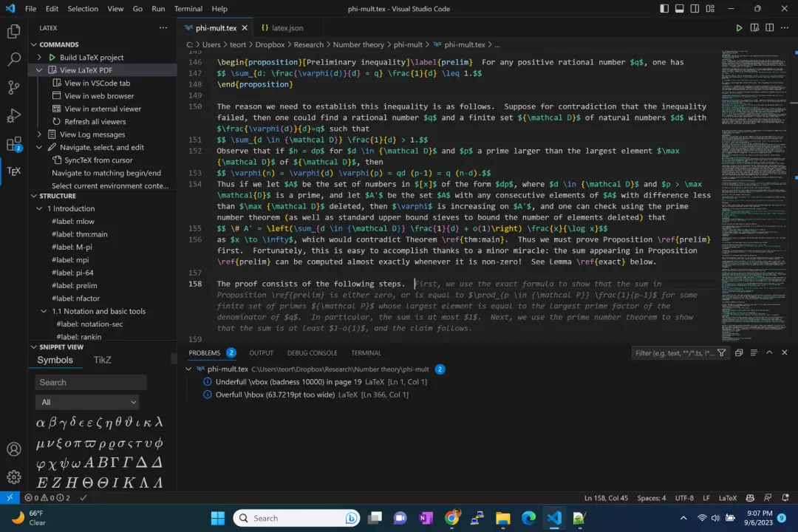Open the Selection menu
This screenshot has height=532, width=798.
click(x=83, y=9)
